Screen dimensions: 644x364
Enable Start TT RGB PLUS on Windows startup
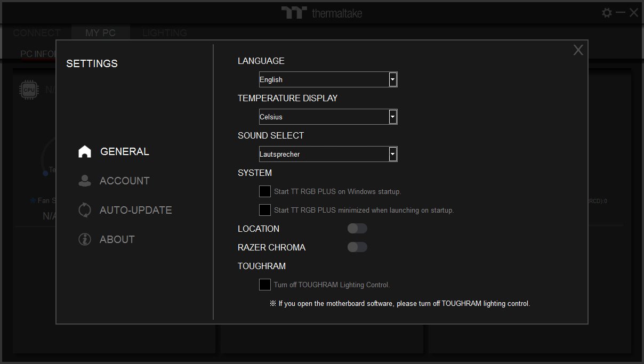(x=265, y=191)
